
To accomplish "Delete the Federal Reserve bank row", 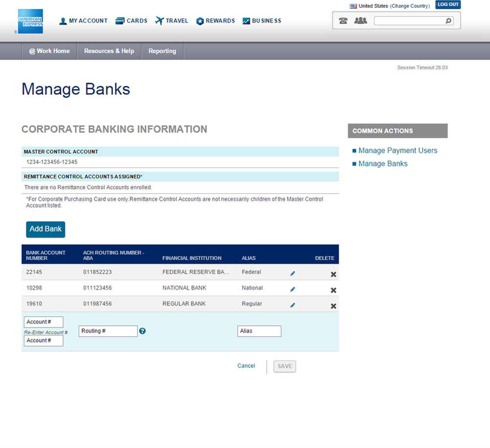I will [334, 275].
